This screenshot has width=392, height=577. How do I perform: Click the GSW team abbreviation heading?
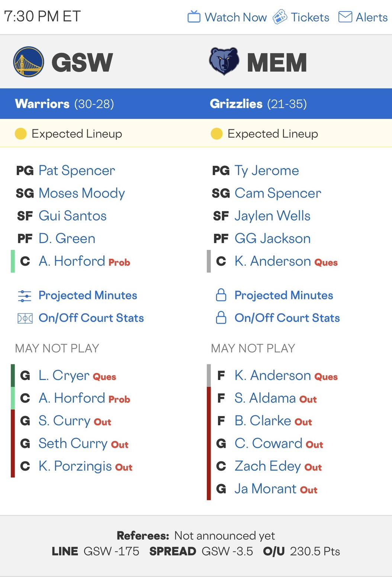click(82, 62)
